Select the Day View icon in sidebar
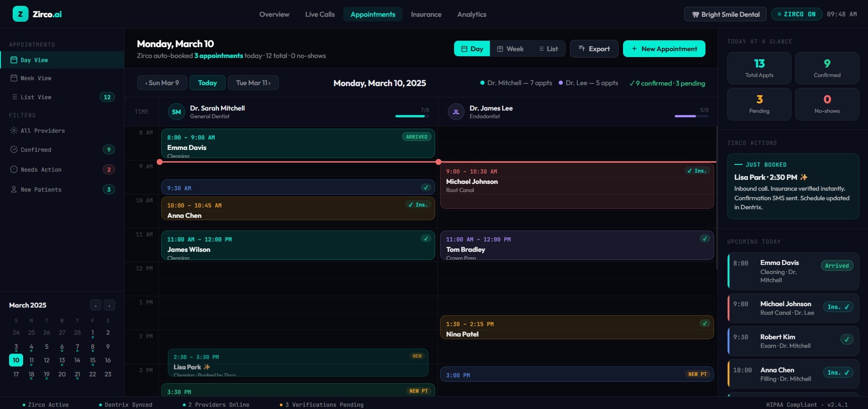The image size is (868, 409). point(14,60)
